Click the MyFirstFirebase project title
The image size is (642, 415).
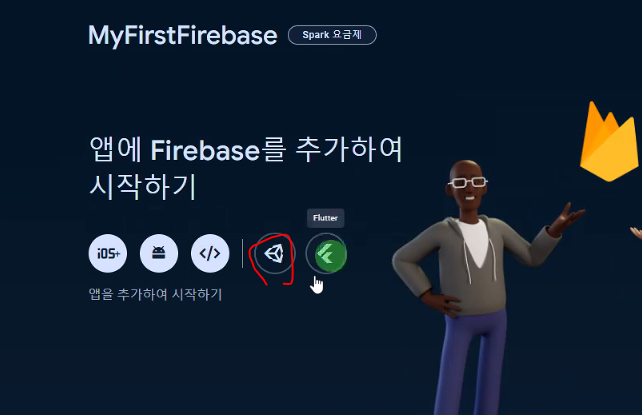[x=183, y=36]
